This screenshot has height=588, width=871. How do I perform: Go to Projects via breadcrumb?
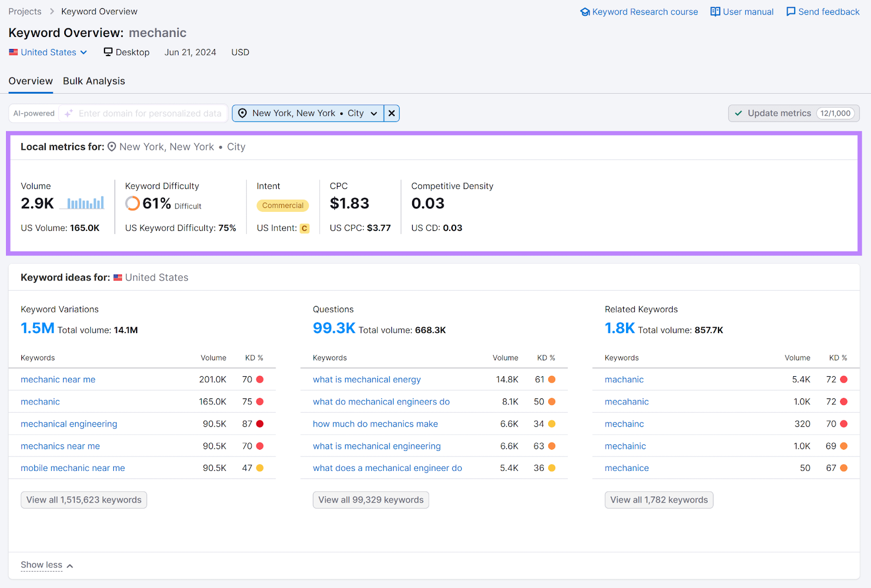pyautogui.click(x=24, y=11)
